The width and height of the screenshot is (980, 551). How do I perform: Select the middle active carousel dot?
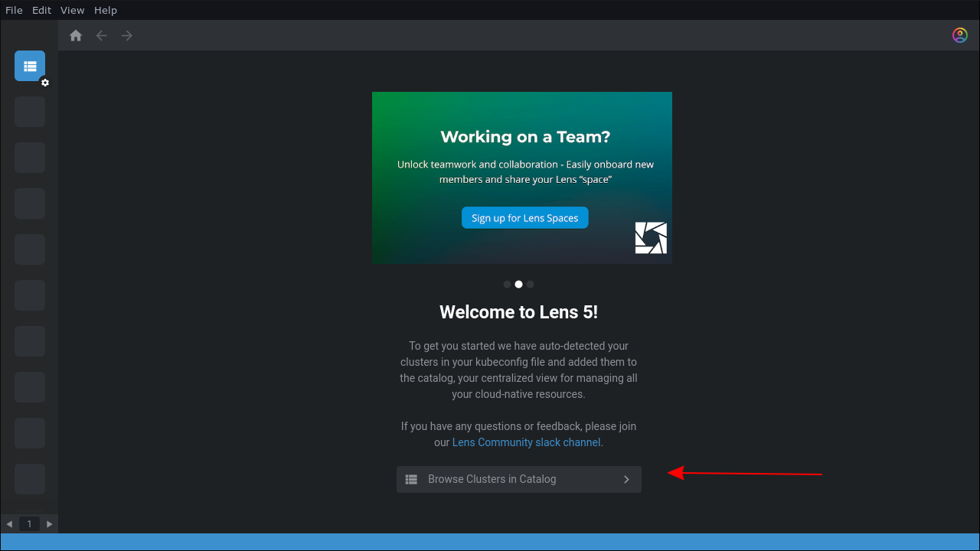[518, 284]
